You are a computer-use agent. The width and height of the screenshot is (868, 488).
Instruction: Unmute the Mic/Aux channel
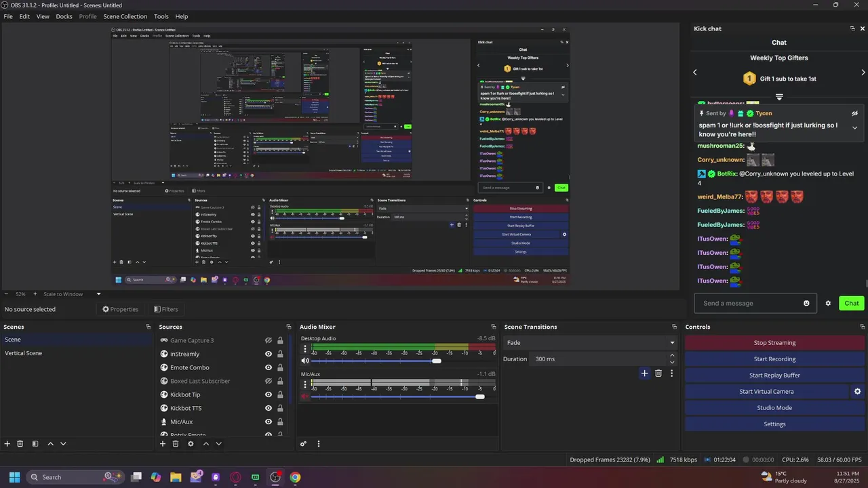click(x=305, y=396)
